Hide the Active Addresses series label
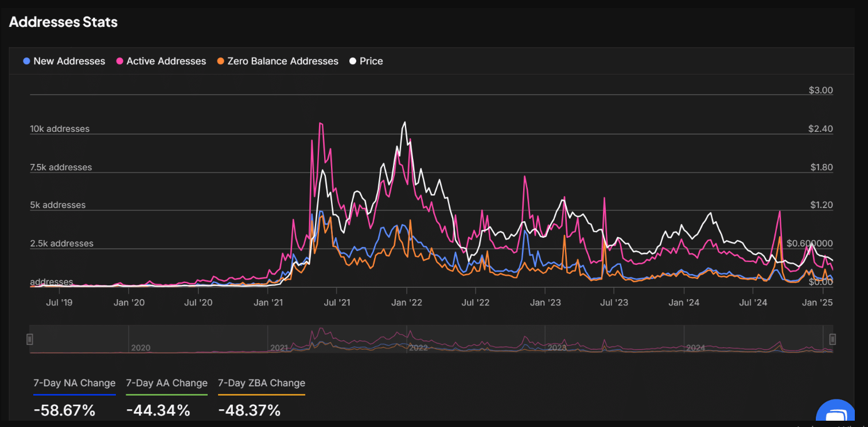Screen dimensions: 868x427 point(166,61)
